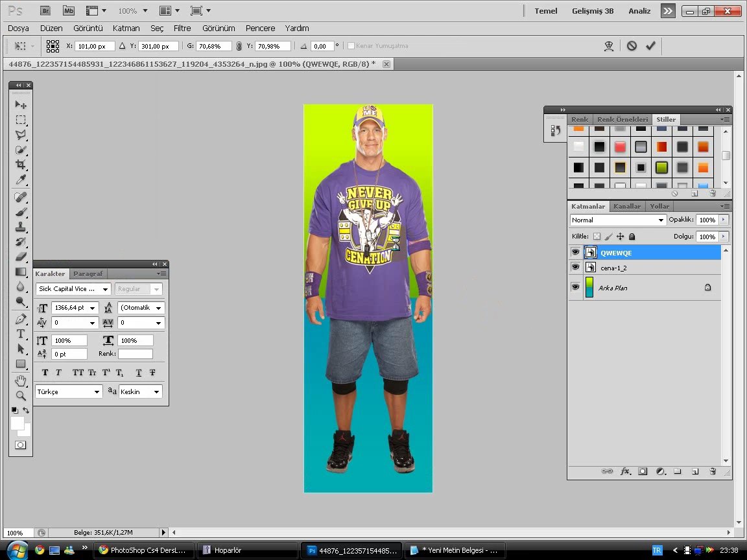Switch to the Kanallar tab
The image size is (747, 560).
(x=627, y=206)
